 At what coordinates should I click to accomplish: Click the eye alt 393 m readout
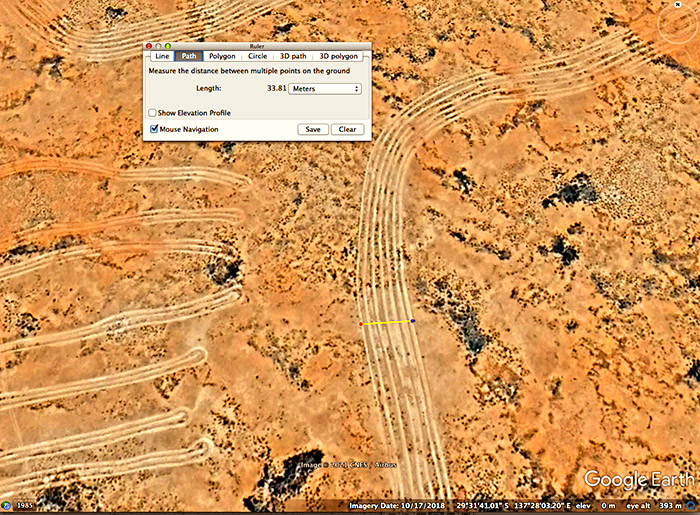click(654, 506)
